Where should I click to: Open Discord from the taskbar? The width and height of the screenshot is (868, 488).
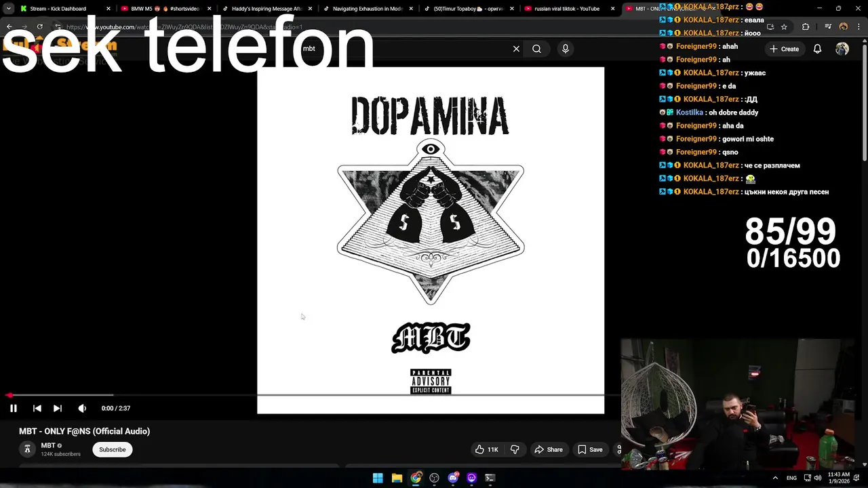pyautogui.click(x=453, y=478)
